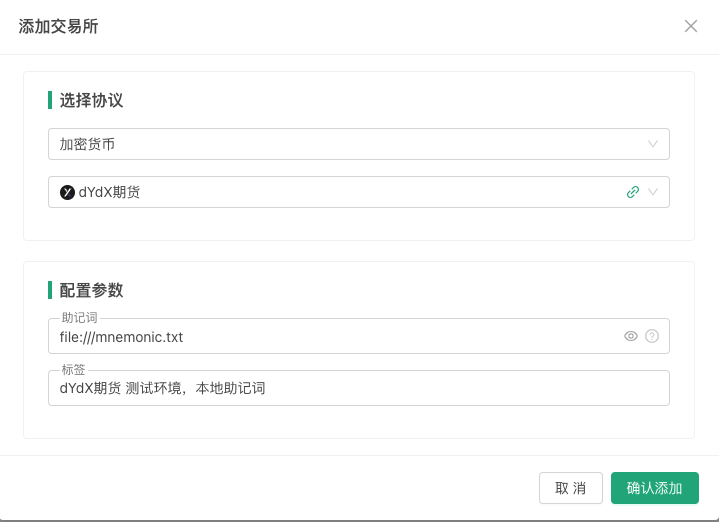Toggle mnemonic visibility with the eye icon
Viewport: 719px width, 522px height.
tap(631, 337)
